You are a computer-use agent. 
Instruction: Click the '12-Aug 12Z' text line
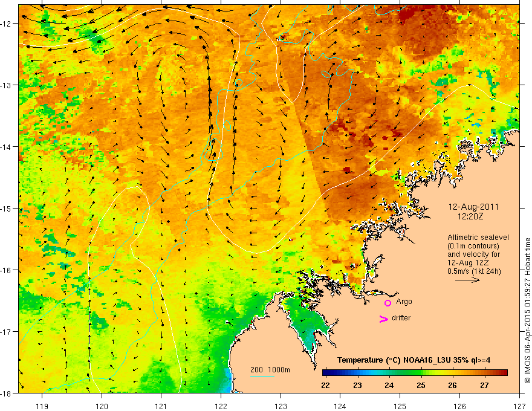(x=468, y=263)
